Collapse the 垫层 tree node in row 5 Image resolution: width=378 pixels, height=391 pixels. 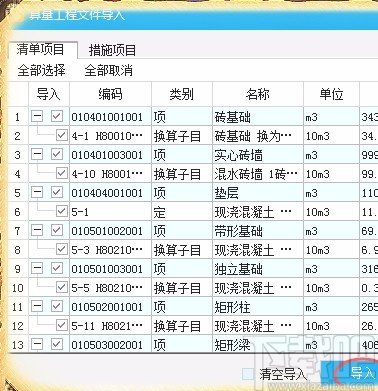[37, 192]
